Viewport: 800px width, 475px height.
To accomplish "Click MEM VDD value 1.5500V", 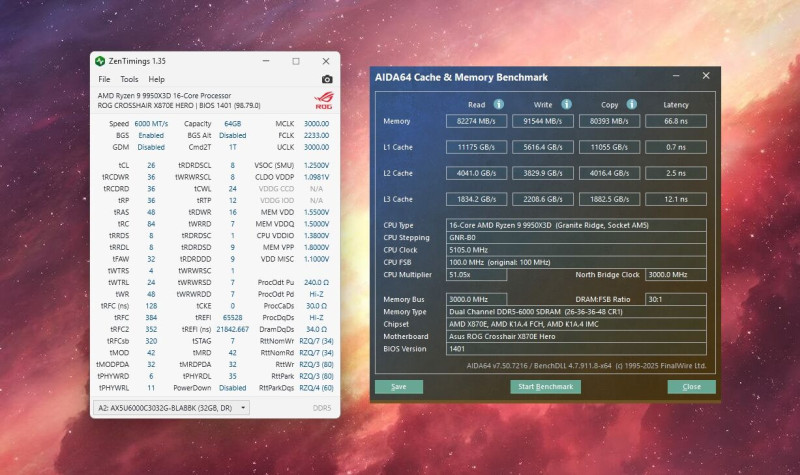I will (x=316, y=212).
